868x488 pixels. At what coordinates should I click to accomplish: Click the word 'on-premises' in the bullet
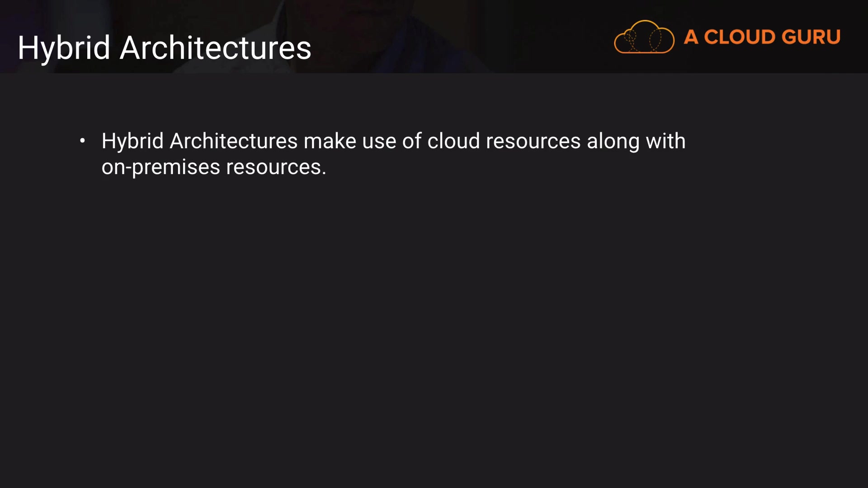(x=160, y=167)
